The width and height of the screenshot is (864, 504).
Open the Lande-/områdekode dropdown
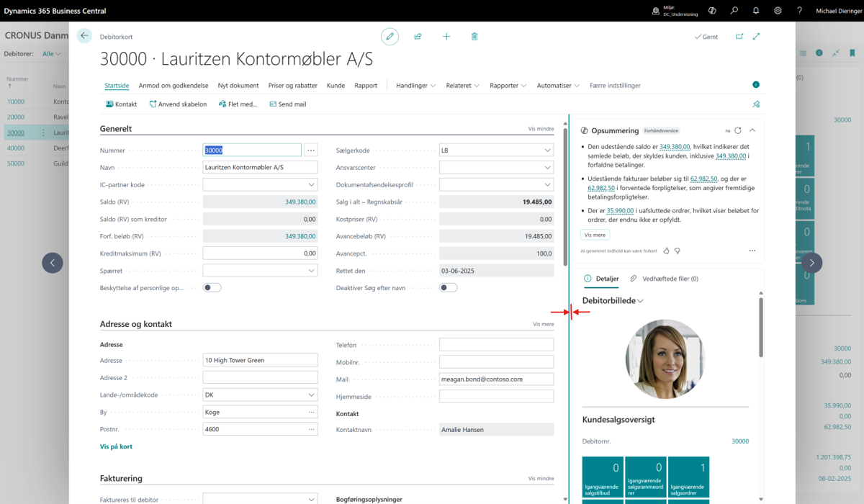click(311, 395)
